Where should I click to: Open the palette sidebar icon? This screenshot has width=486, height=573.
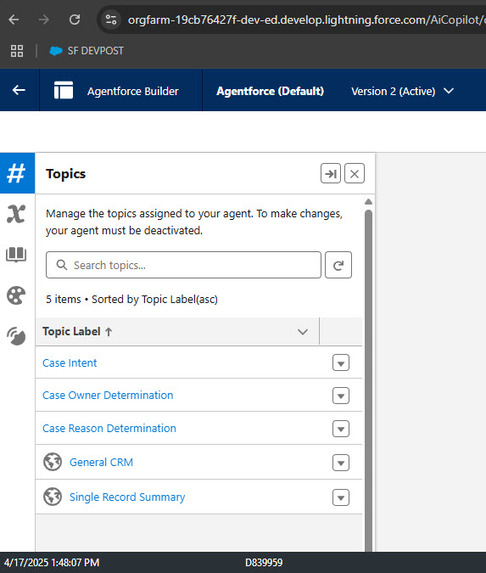(16, 295)
